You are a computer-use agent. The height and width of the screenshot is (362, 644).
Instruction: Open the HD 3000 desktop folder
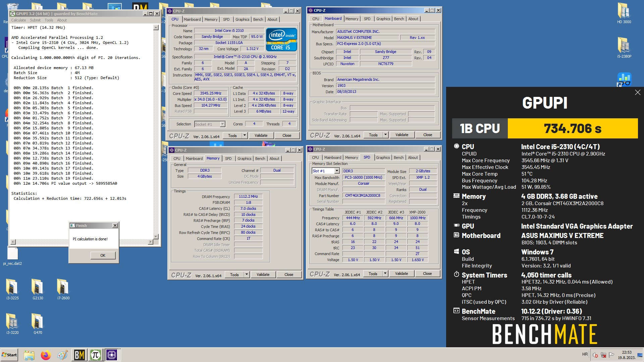(x=624, y=13)
